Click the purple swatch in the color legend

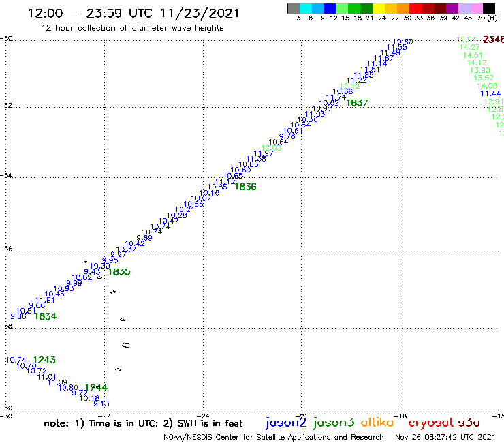[452, 8]
